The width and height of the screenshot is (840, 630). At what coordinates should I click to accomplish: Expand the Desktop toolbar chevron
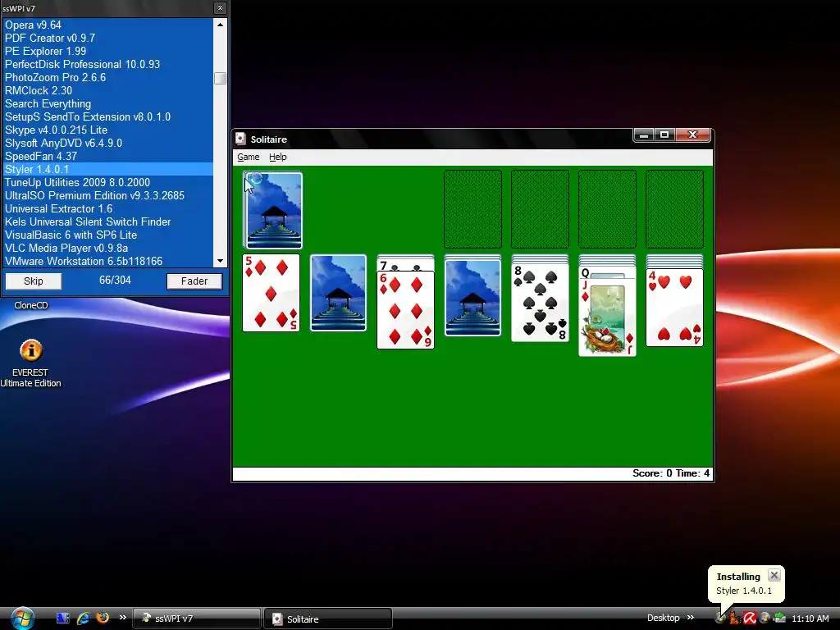coord(691,618)
